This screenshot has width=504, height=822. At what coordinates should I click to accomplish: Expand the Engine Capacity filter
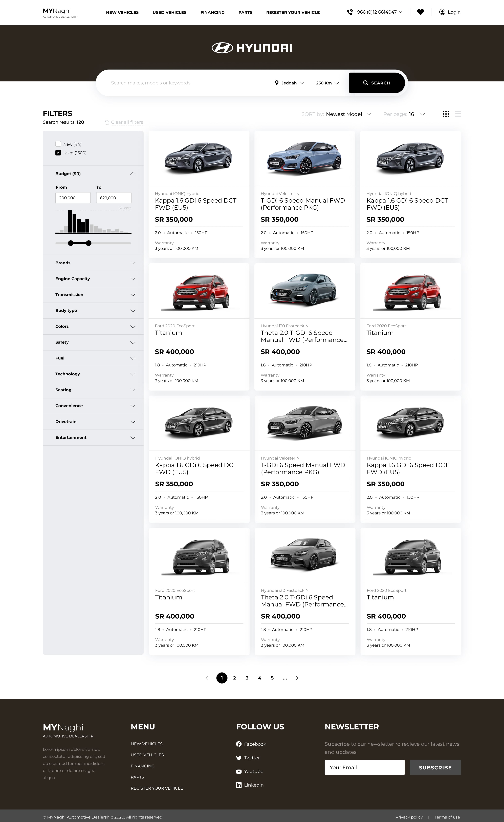point(93,279)
